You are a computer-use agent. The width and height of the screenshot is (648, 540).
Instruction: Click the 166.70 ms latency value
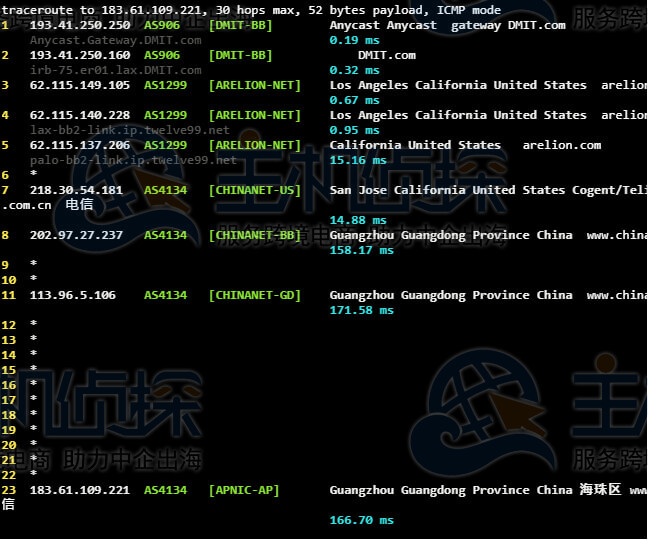361,520
